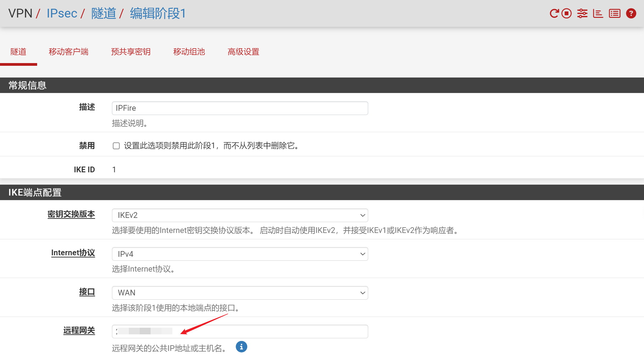Image resolution: width=644 pixels, height=360 pixels.
Task: Open related settings sliders icon
Action: (582, 14)
